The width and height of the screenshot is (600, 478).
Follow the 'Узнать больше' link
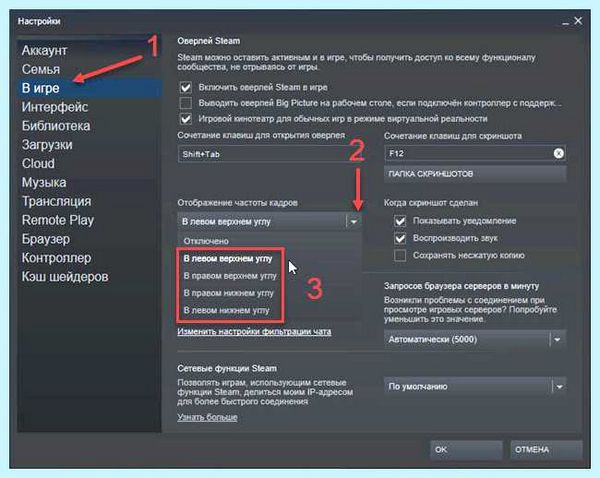207,417
